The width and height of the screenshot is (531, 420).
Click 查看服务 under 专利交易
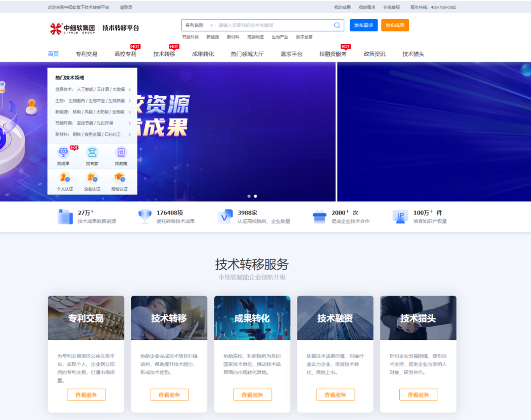86,394
